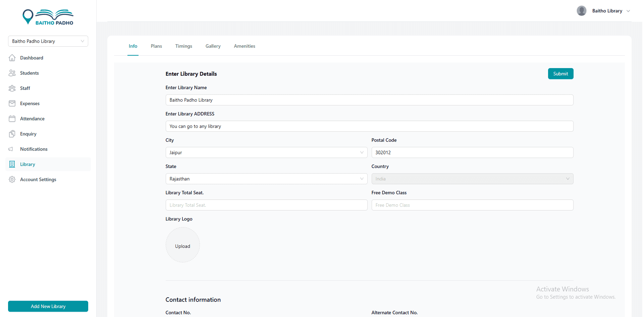Click the Students people icon
This screenshot has height=317, width=644.
click(x=12, y=73)
